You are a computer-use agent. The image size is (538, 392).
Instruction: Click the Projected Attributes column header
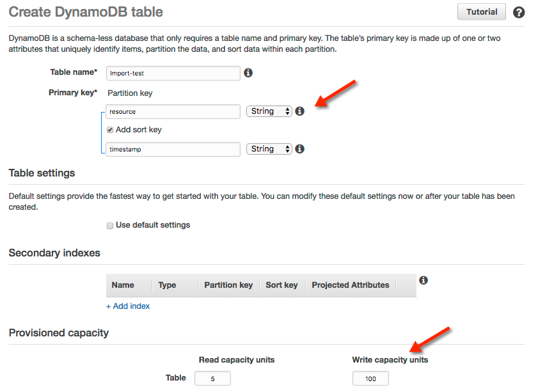(350, 285)
